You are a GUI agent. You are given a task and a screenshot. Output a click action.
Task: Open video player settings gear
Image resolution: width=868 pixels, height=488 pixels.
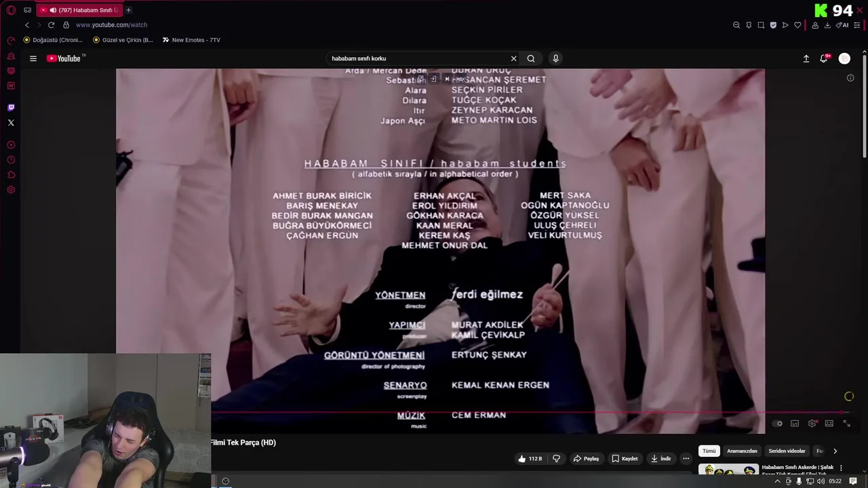[x=812, y=424]
